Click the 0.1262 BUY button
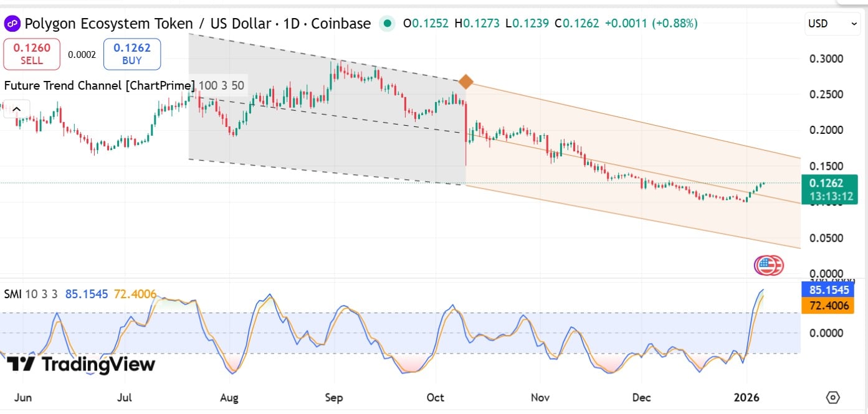The width and height of the screenshot is (868, 414). pyautogui.click(x=132, y=54)
